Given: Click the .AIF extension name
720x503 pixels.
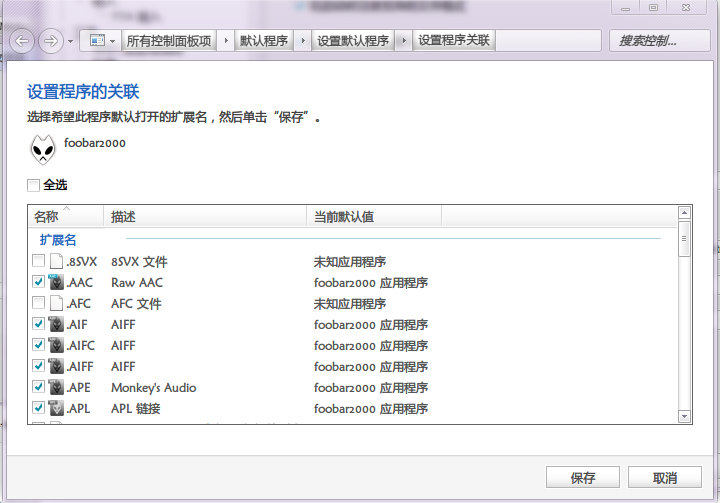Looking at the screenshot, I should coord(77,325).
